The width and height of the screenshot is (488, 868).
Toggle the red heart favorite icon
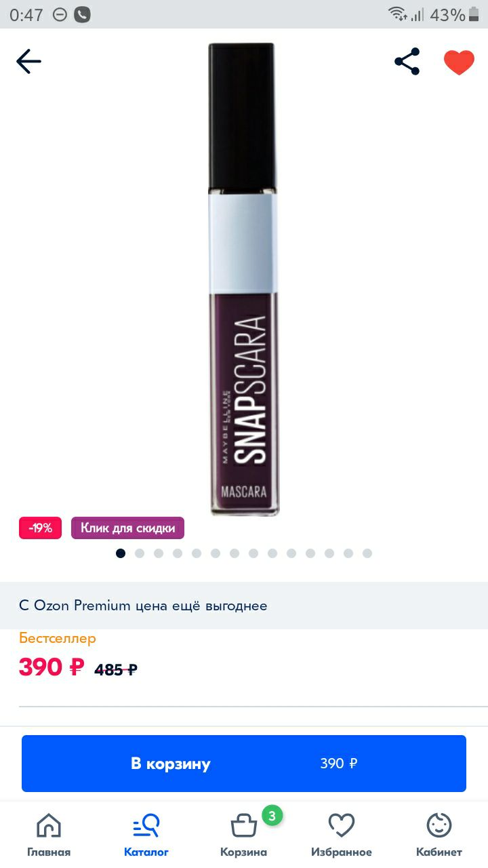point(459,62)
